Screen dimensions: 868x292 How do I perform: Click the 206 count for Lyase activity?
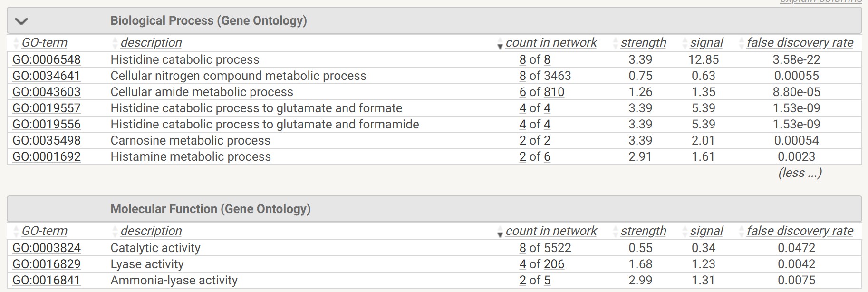(554, 264)
